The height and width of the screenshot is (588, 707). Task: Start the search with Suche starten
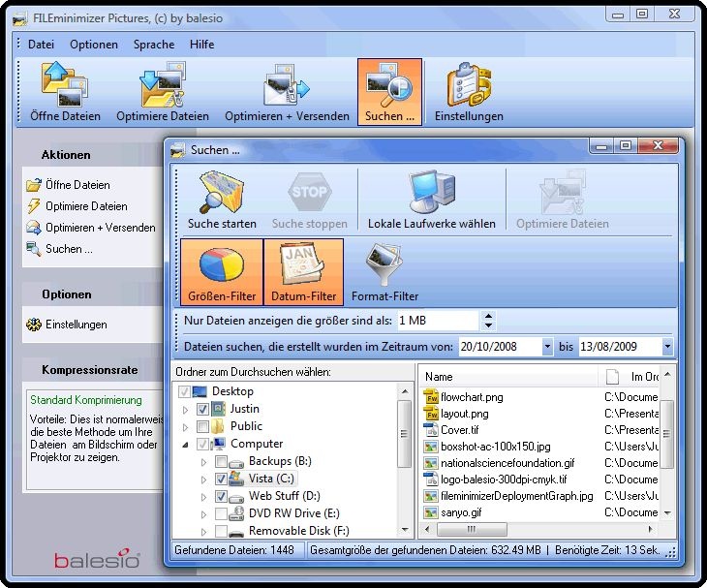point(222,192)
